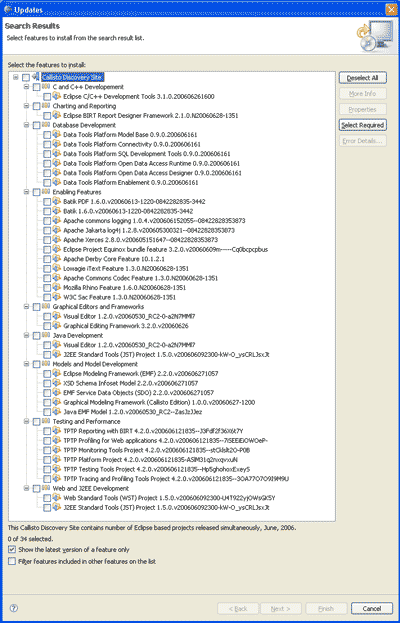Click the Java Development category icon
Screen dimensions: 400x623
(x=46, y=335)
